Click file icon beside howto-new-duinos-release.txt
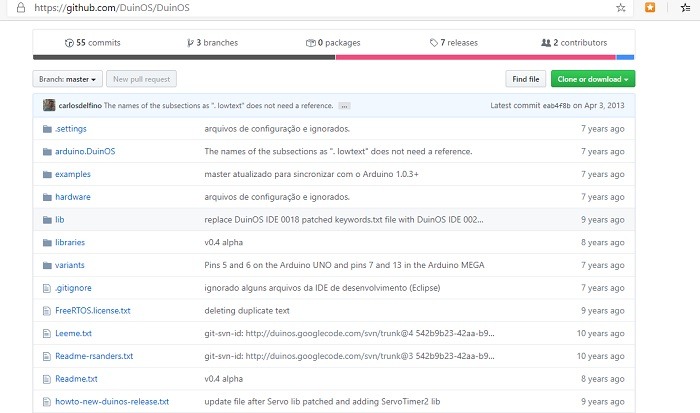 [47, 402]
